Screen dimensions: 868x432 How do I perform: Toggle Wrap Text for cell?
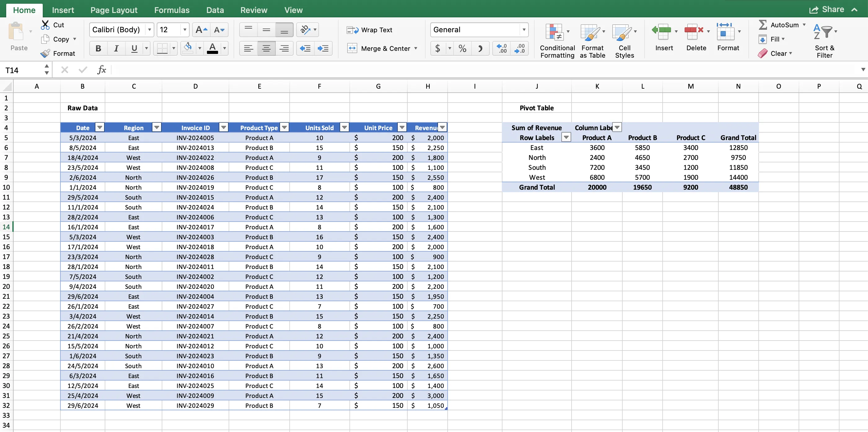pyautogui.click(x=371, y=29)
